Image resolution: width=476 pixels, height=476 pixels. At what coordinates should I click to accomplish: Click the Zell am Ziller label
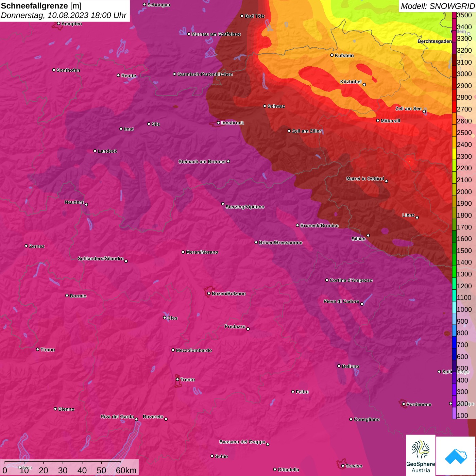tap(307, 131)
